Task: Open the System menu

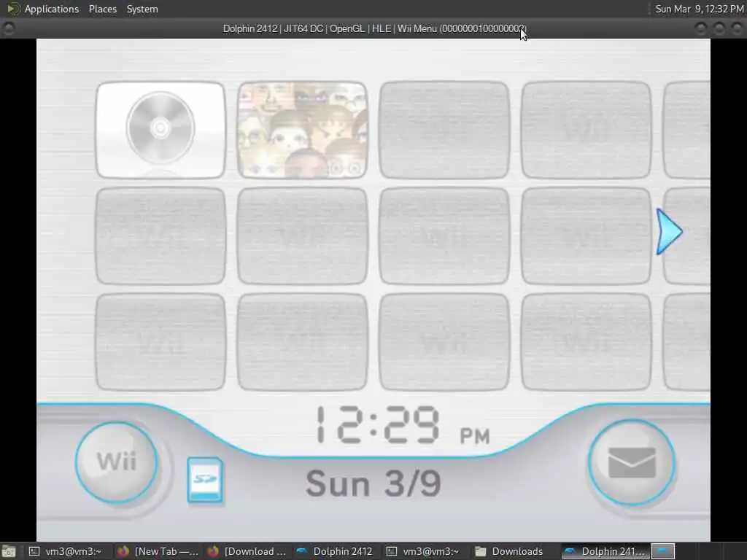Action: [x=142, y=9]
